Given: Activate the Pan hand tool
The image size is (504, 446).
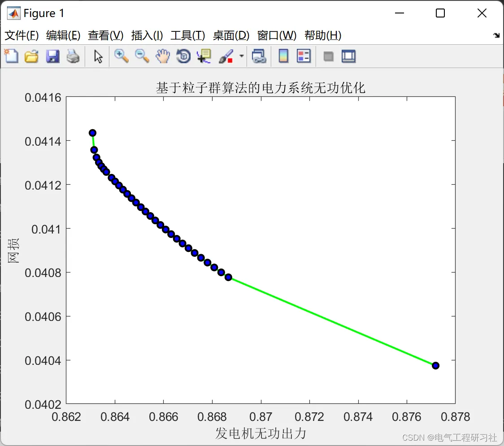Looking at the screenshot, I should (x=163, y=56).
